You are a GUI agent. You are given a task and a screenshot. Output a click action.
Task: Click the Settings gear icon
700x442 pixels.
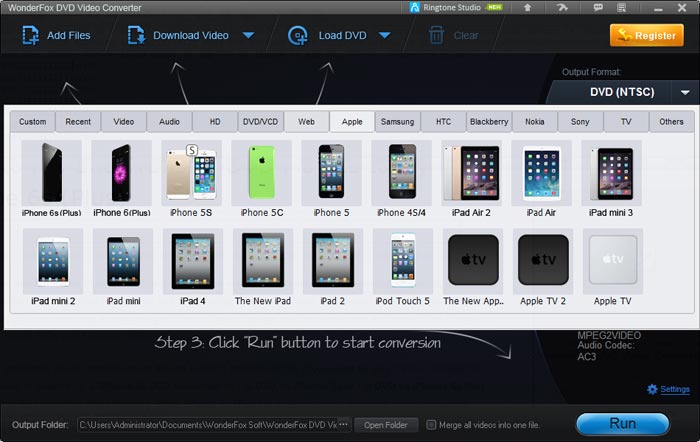652,389
